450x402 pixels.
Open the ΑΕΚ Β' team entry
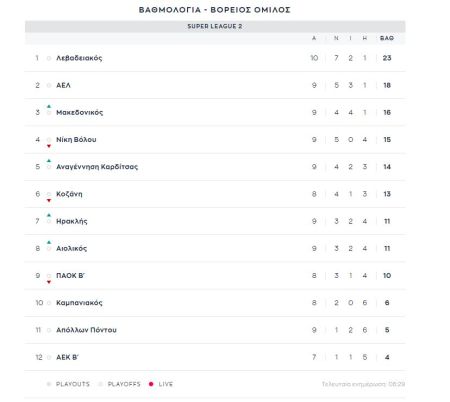pos(67,357)
